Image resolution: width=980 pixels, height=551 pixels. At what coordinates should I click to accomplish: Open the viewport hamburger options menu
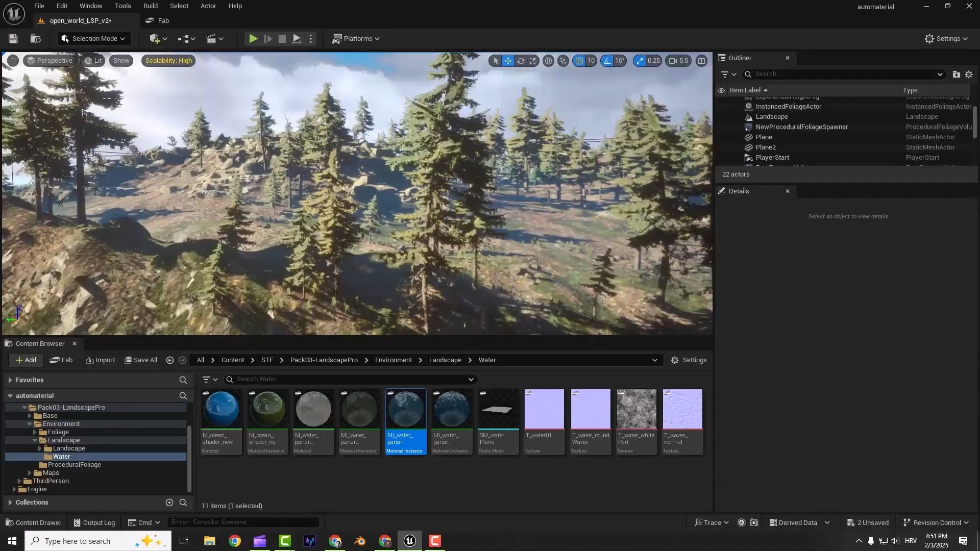[13, 61]
